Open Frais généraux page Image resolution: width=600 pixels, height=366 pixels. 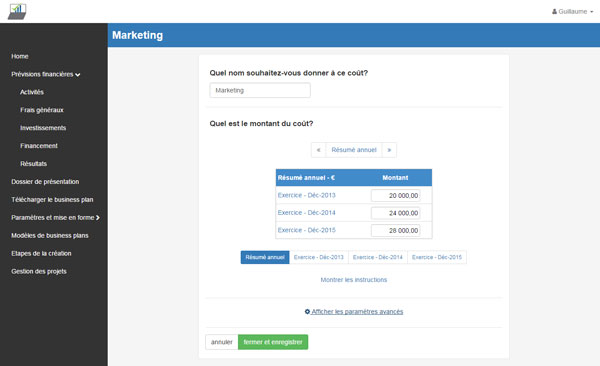click(42, 110)
